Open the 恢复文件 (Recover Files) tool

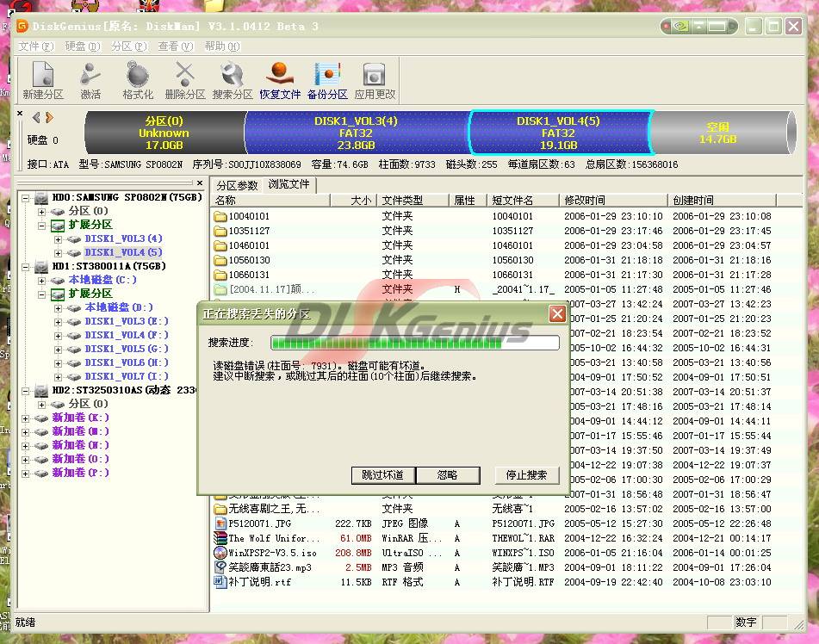280,79
